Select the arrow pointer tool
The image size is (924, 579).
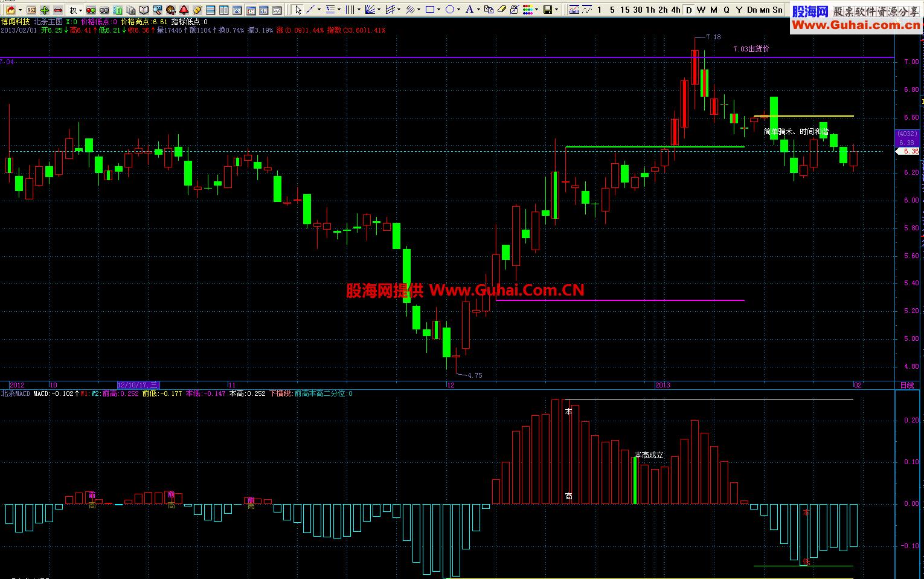(x=298, y=10)
